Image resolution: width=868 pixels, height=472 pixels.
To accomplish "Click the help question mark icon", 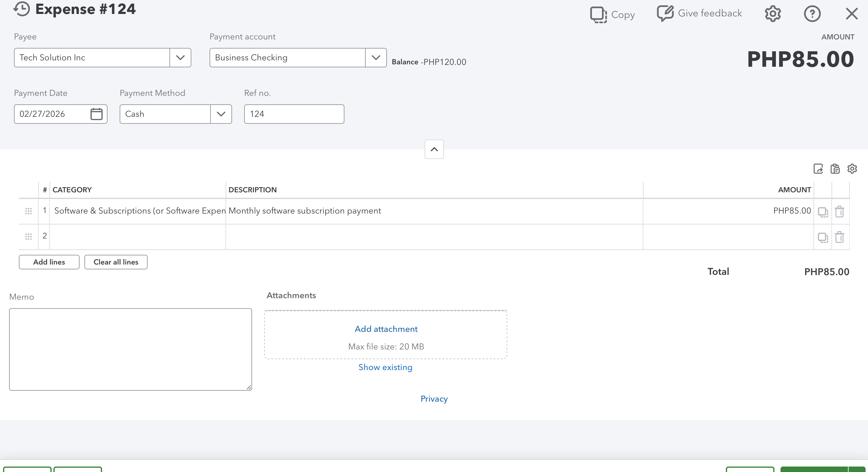I will pos(812,14).
